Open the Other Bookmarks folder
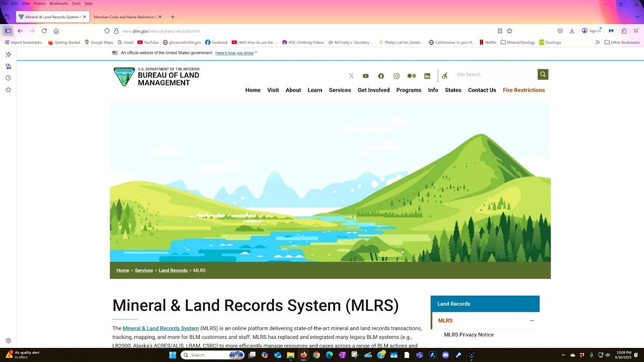Image resolution: width=644 pixels, height=362 pixels. click(622, 42)
